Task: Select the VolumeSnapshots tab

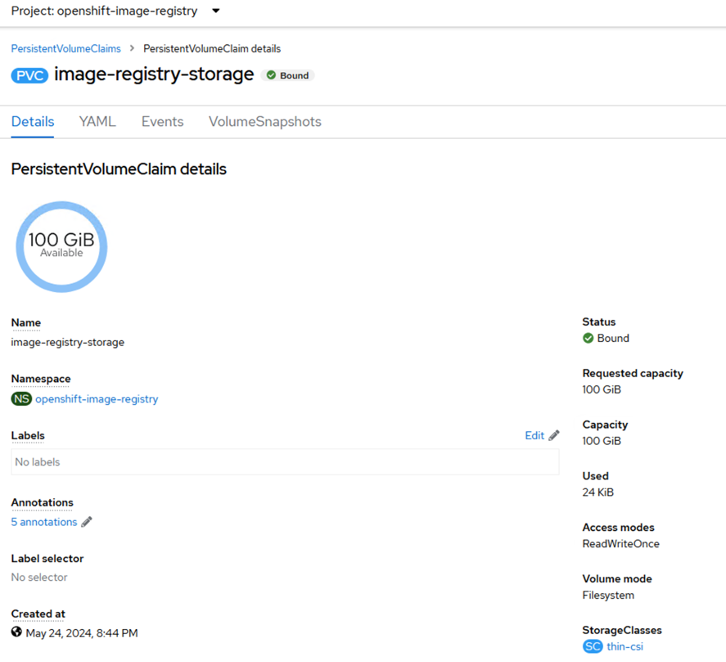Action: [x=265, y=121]
